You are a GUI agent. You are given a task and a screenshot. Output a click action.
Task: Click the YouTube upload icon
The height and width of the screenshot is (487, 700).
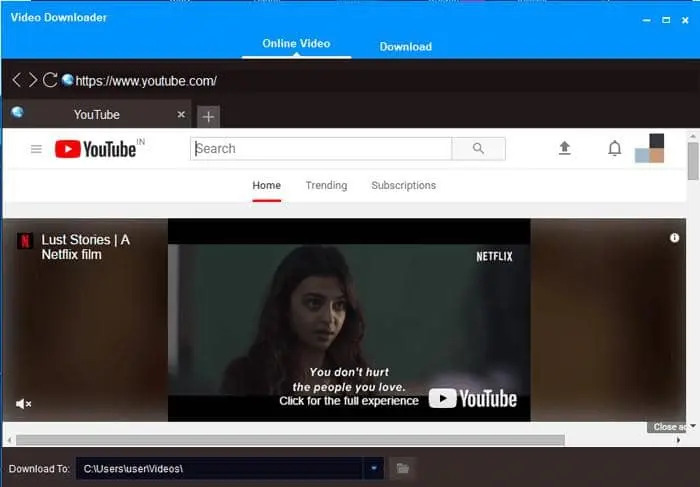click(x=564, y=148)
